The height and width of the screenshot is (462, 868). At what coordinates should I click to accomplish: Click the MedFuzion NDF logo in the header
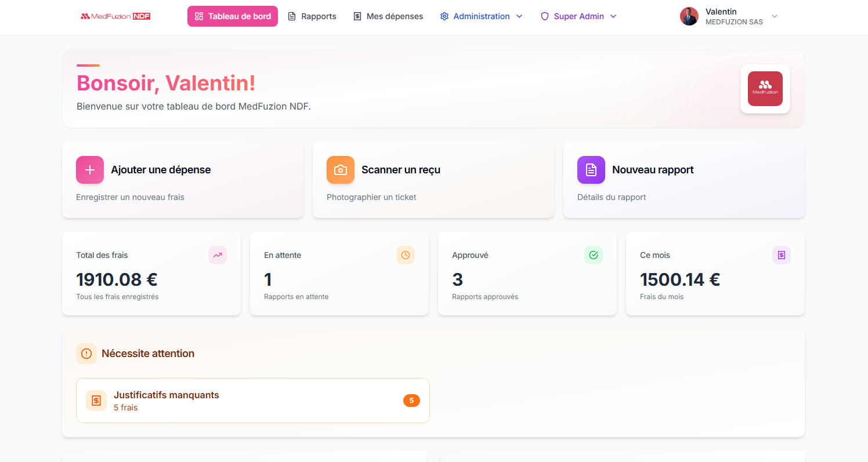pos(115,16)
